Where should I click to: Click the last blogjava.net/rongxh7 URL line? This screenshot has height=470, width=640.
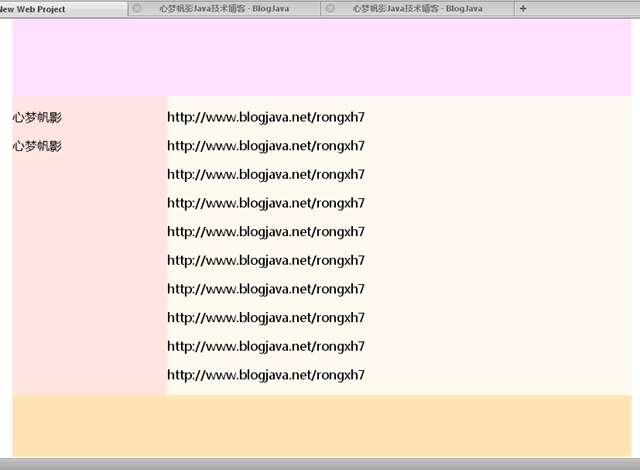pos(266,375)
